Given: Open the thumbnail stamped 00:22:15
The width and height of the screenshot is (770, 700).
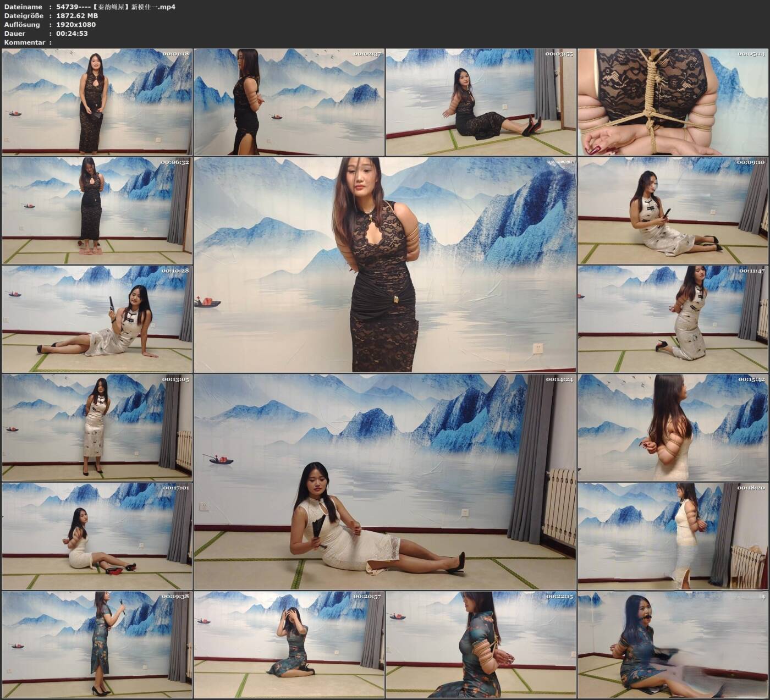Looking at the screenshot, I should tap(481, 645).
